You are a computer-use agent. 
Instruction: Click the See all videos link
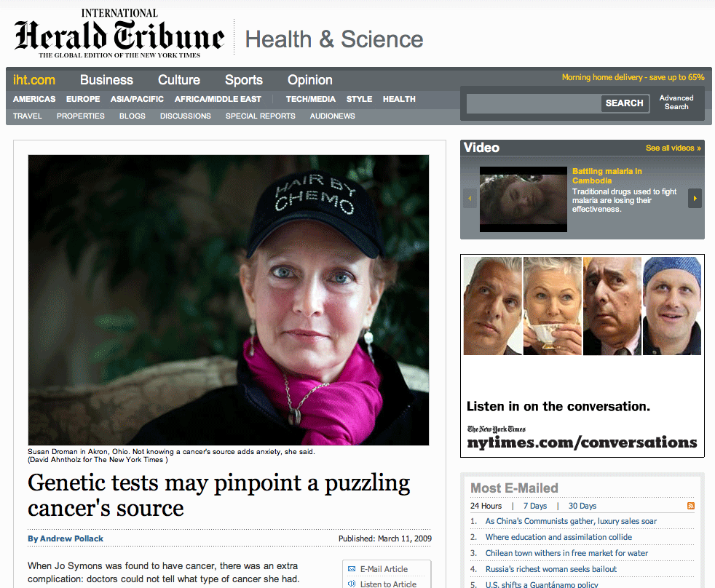point(673,148)
